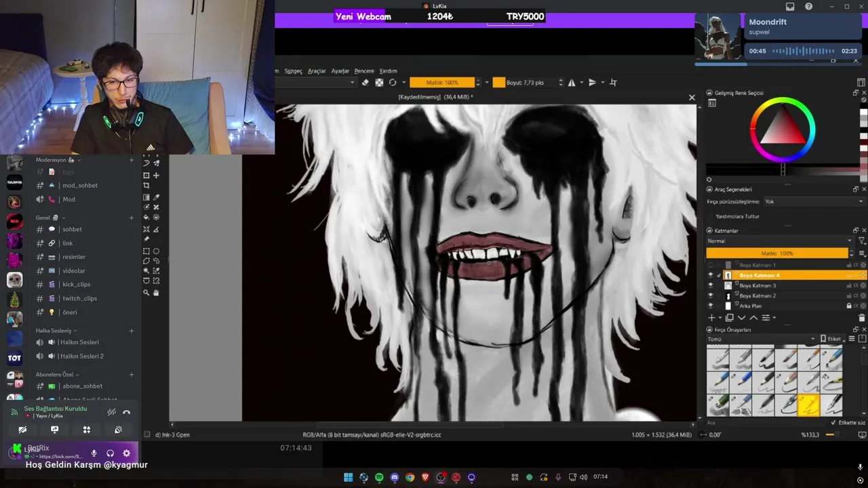This screenshot has width=868, height=488.
Task: Select the elliptical selection tool
Action: click(156, 251)
